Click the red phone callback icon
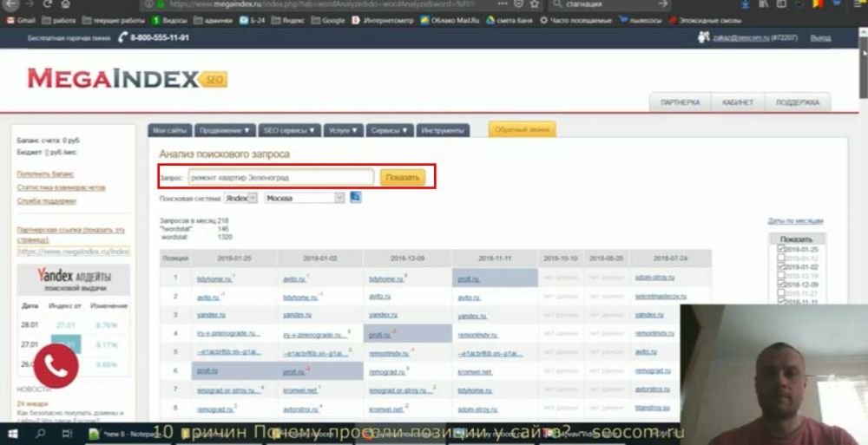Image resolution: width=868 pixels, height=445 pixels. 56,367
